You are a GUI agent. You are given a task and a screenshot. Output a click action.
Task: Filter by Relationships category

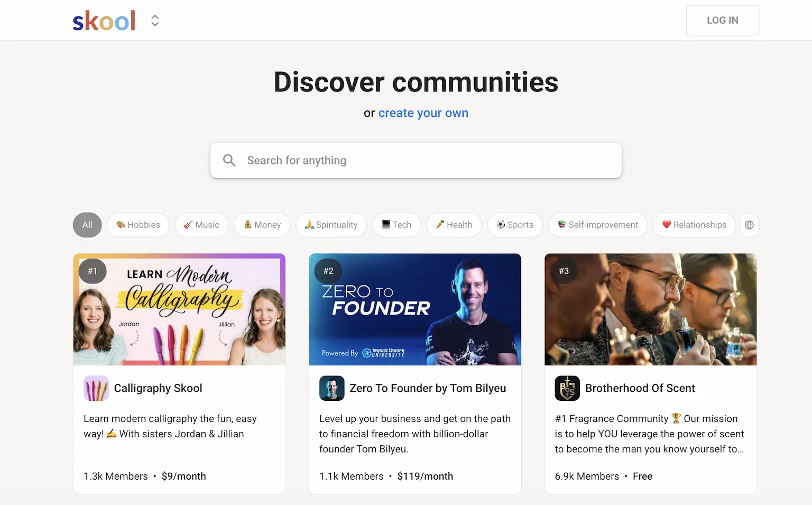695,225
